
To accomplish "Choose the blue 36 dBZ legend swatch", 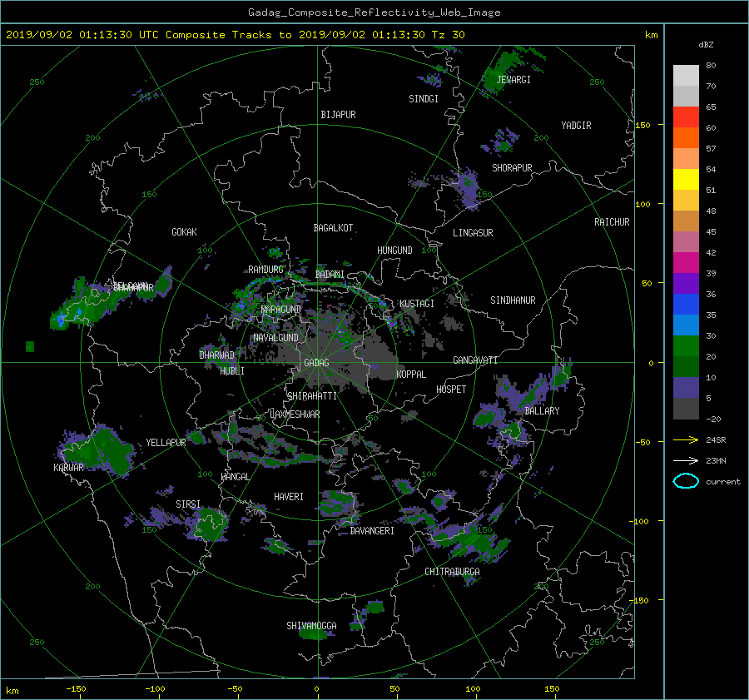I will pos(686,304).
